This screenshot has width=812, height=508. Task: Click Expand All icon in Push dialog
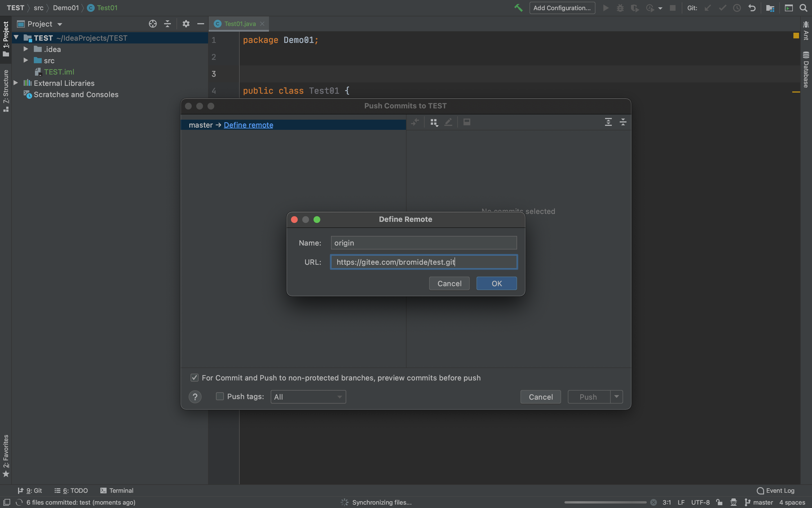point(608,122)
